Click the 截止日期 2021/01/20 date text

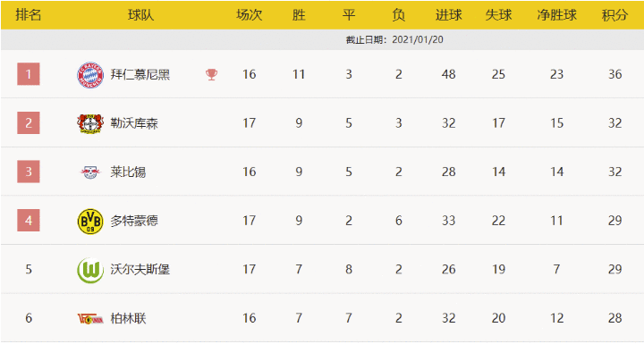click(x=394, y=40)
